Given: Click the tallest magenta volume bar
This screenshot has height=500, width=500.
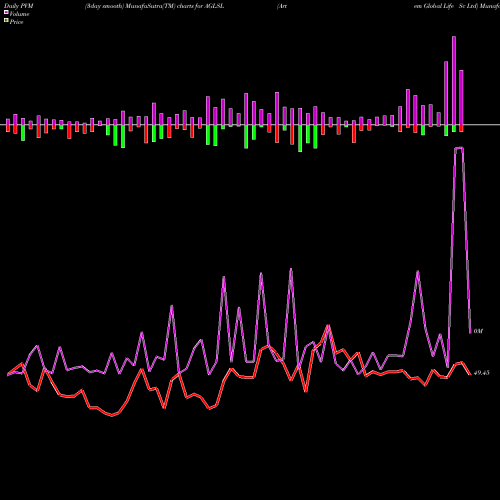Looking at the screenshot, I should 454,80.
